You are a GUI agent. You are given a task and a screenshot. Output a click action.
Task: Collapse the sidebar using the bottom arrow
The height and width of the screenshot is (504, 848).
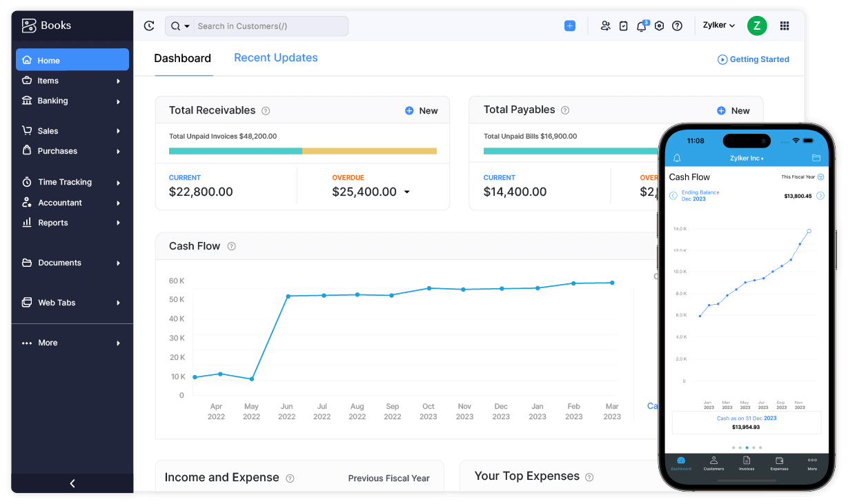72,483
